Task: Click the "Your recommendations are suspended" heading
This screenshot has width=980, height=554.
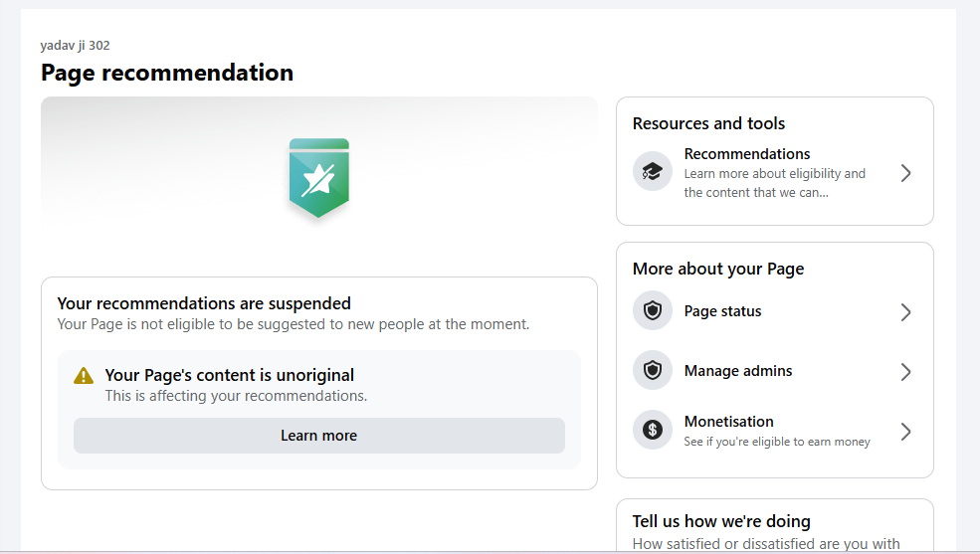Action: (204, 303)
